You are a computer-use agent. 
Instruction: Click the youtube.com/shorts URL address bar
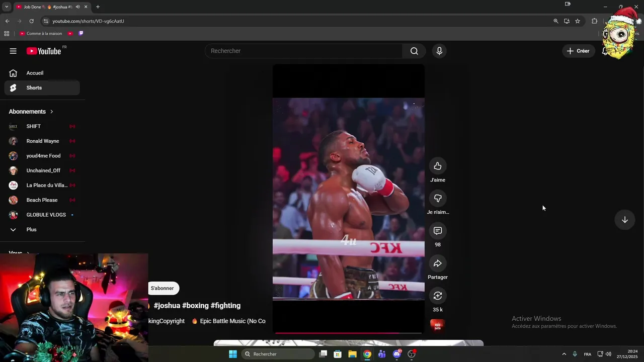[89, 21]
